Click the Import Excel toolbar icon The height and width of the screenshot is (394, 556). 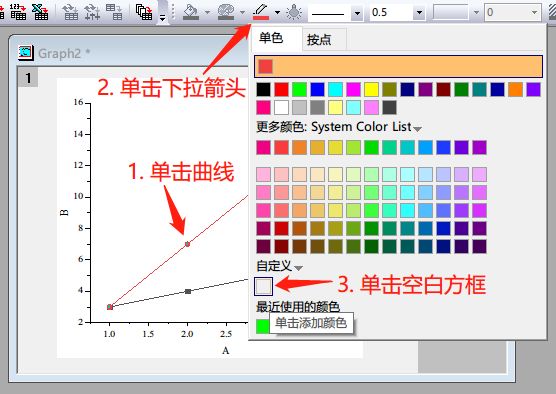tap(40, 11)
